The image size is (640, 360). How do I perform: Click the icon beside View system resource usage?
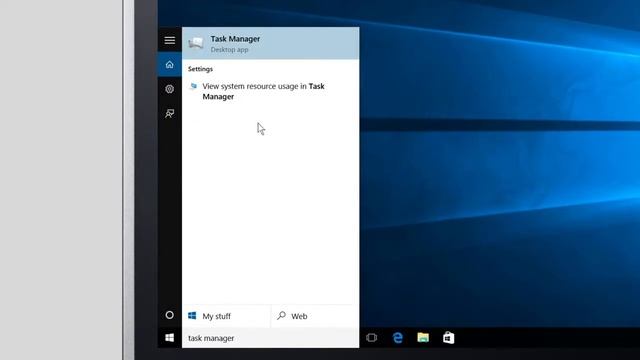pyautogui.click(x=193, y=86)
